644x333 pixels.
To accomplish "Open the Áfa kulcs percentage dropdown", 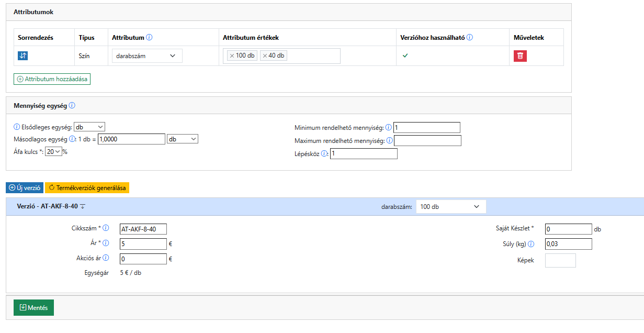I will (53, 152).
